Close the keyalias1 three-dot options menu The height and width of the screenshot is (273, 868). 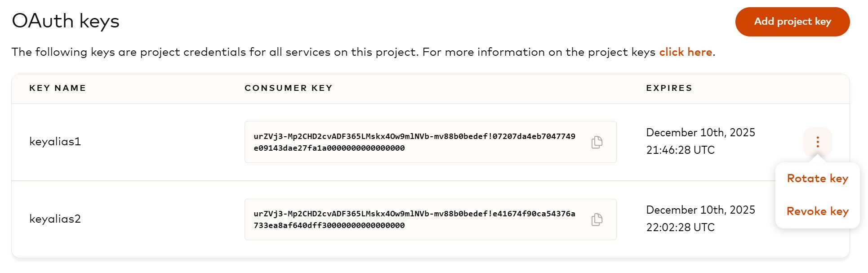(817, 142)
